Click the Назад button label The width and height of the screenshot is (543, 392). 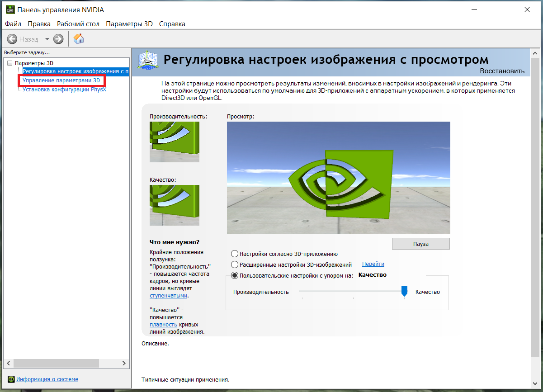pos(29,39)
